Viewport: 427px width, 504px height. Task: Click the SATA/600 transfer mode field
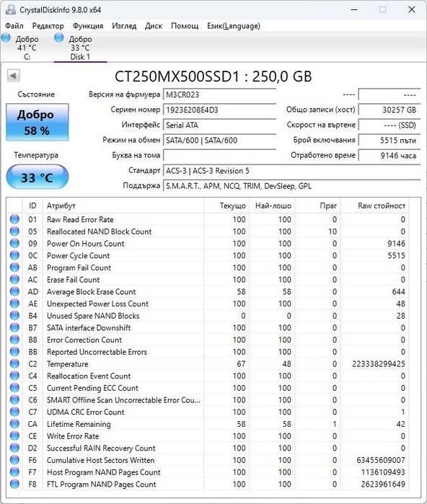(x=219, y=140)
